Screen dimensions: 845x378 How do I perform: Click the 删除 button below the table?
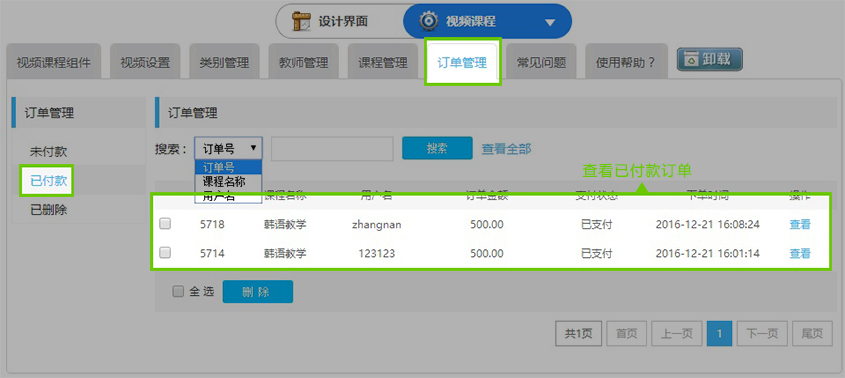[258, 292]
